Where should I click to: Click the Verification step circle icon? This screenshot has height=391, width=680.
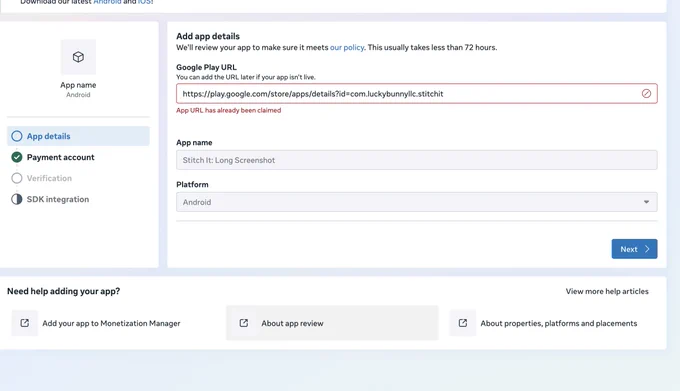coord(17,178)
